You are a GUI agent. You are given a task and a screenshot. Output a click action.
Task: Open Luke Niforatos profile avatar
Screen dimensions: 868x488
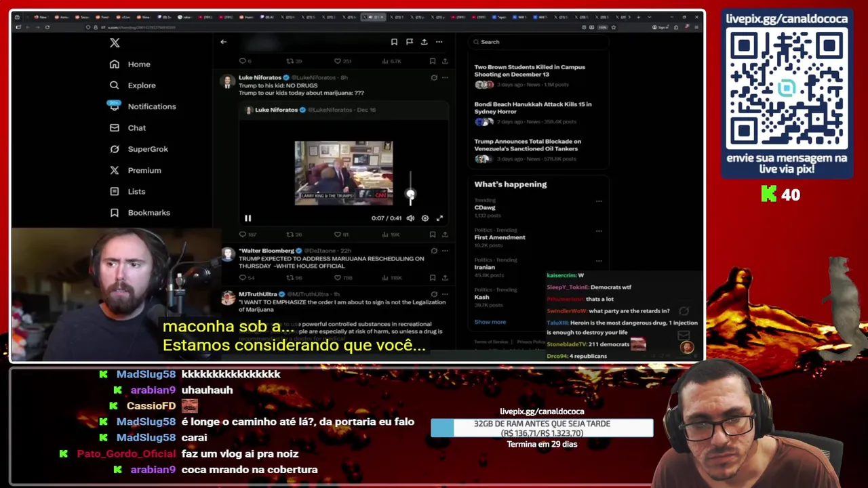click(228, 81)
